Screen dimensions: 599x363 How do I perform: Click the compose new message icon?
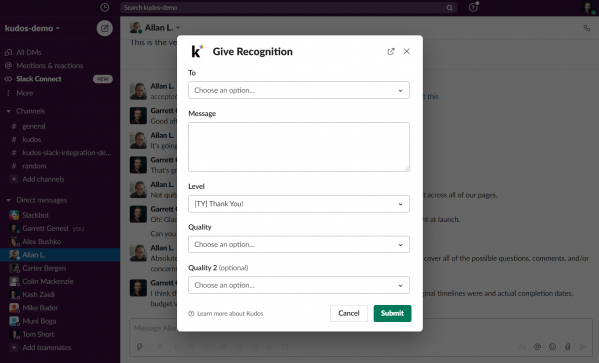click(104, 28)
